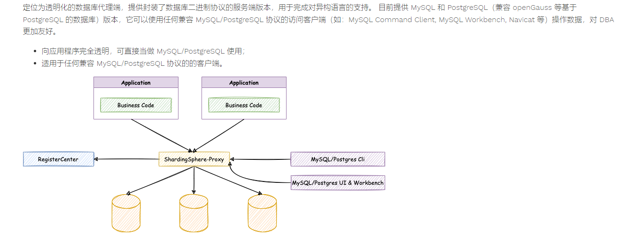
Task: Click the word 'Navicat' in the paragraph
Action: (521, 20)
